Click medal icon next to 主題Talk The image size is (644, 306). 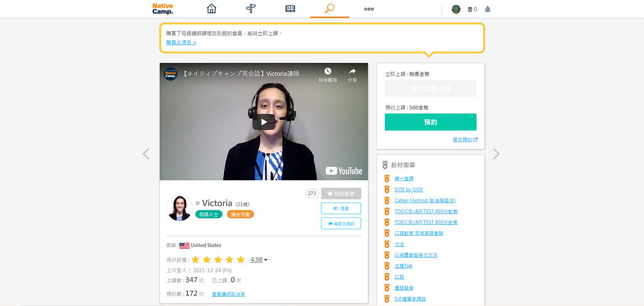386,266
